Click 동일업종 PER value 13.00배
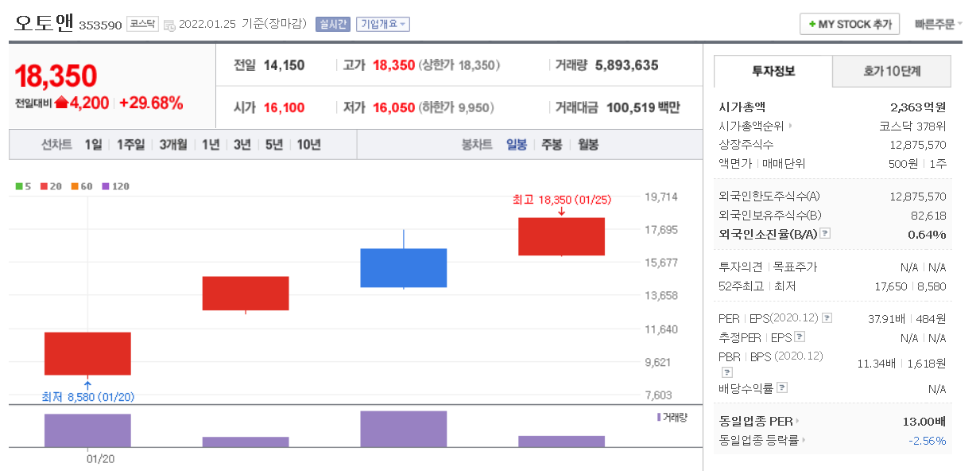980x471 pixels. click(x=924, y=421)
